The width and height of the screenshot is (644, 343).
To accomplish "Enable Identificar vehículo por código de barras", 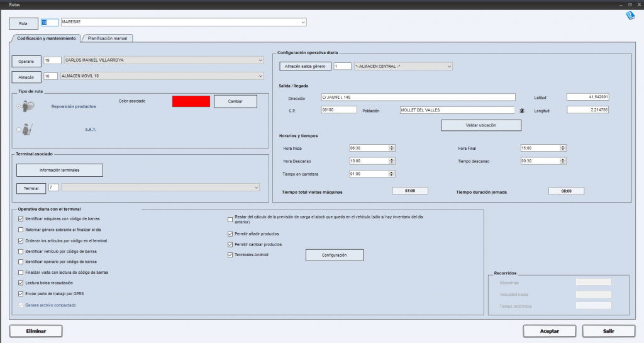I will 21,251.
